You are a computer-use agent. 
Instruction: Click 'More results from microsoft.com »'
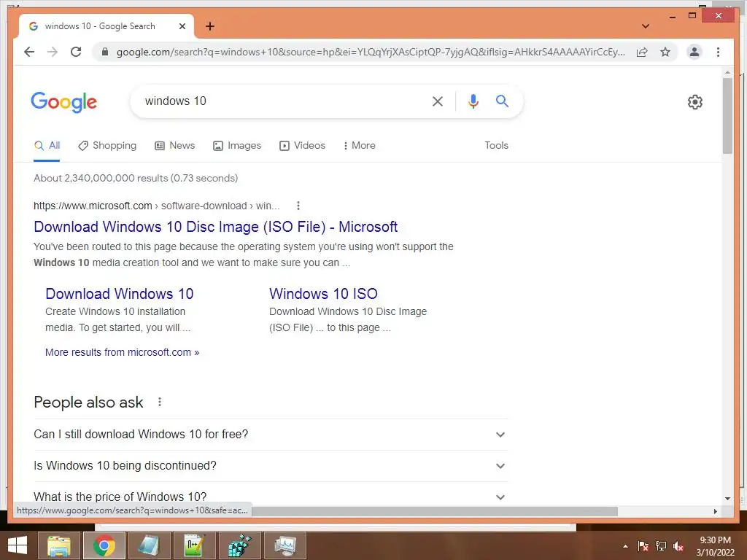click(x=122, y=352)
